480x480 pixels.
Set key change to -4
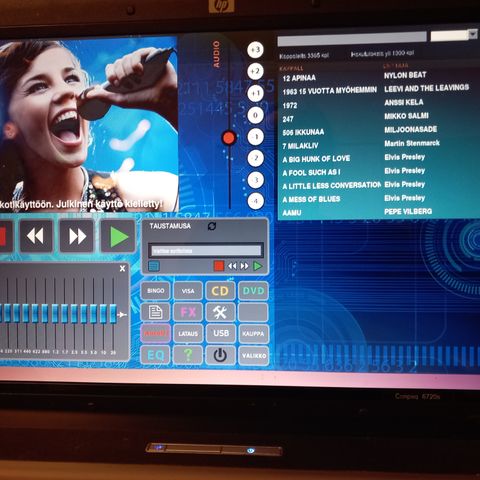pos(255,201)
